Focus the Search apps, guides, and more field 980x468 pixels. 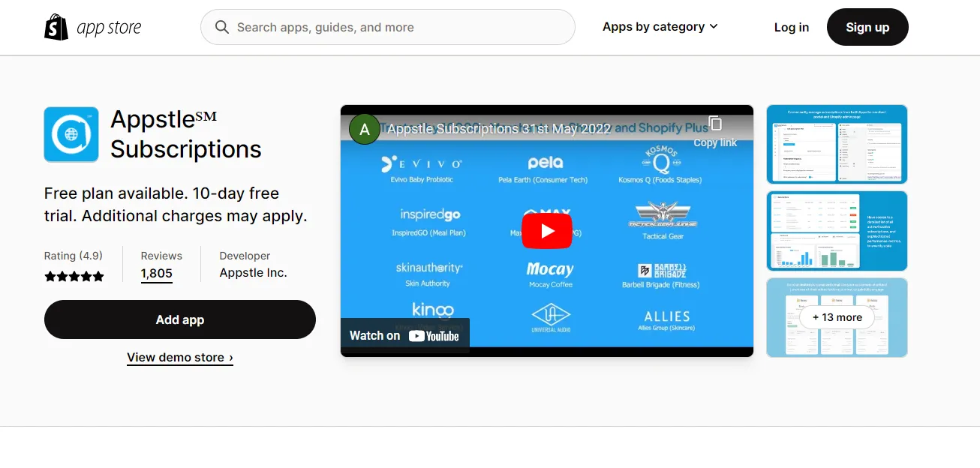click(x=388, y=27)
